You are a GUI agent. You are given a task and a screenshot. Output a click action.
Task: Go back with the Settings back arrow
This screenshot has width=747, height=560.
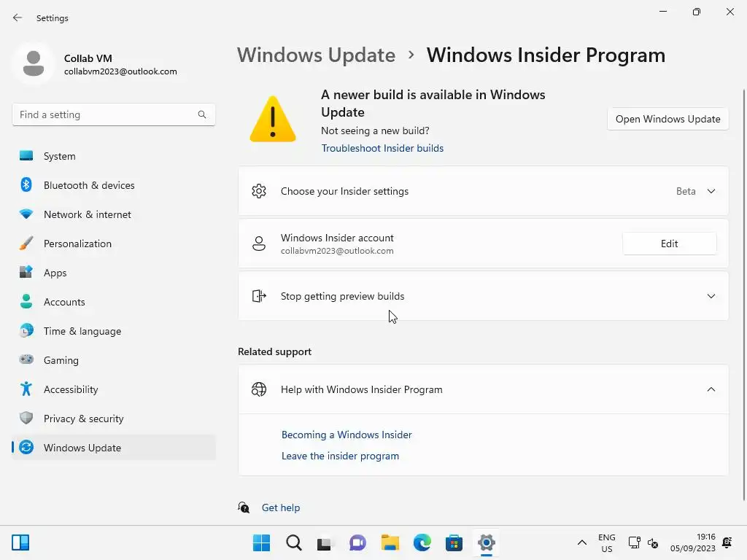click(x=18, y=17)
